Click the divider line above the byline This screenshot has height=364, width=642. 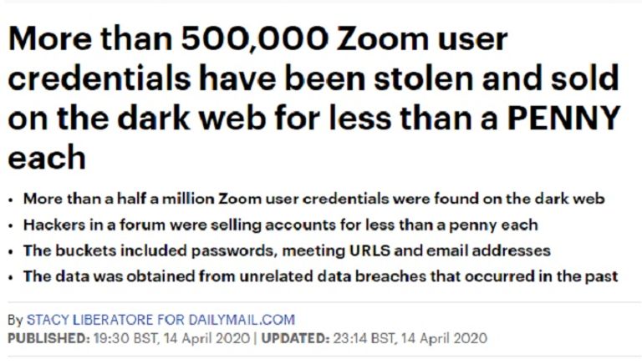click(x=320, y=301)
